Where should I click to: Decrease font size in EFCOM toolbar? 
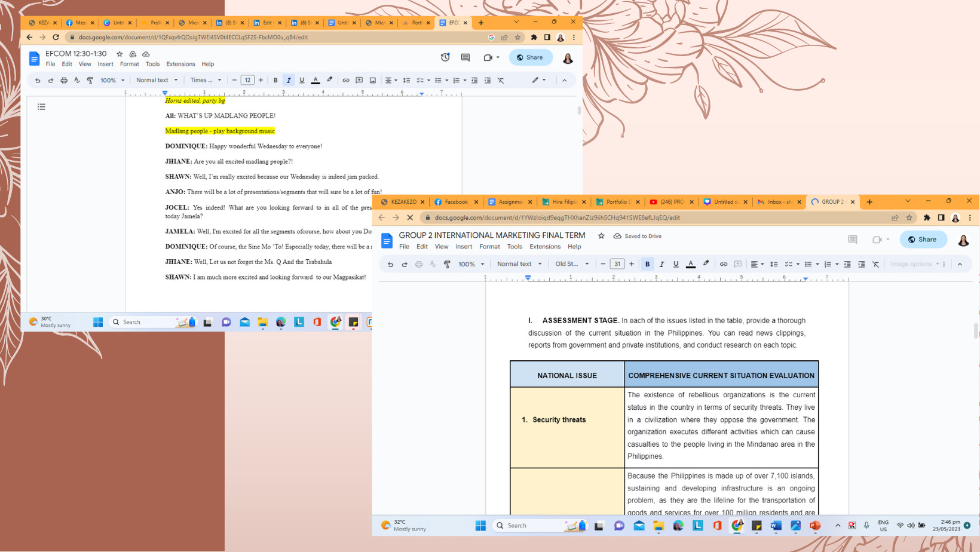pyautogui.click(x=234, y=80)
